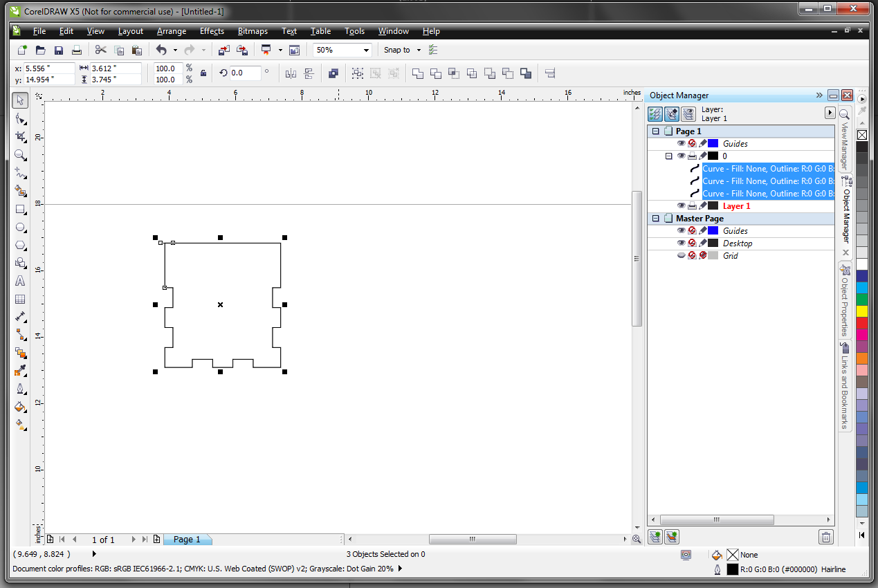Screen dimensions: 878x588
Task: Hide the Guides layer on Page 1
Action: pyautogui.click(x=681, y=143)
